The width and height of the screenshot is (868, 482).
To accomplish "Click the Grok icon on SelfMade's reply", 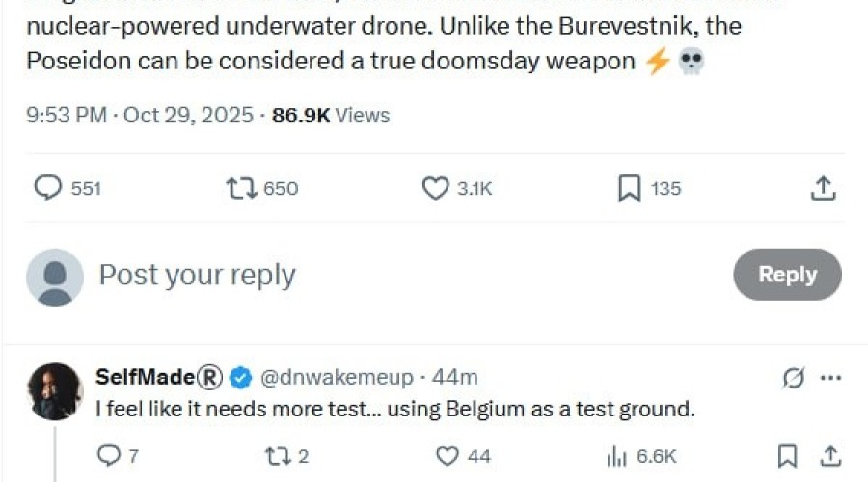I will point(793,378).
